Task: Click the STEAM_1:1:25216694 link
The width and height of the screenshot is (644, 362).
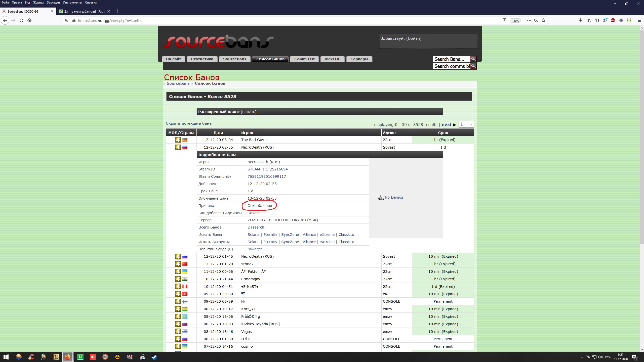Action: tap(267, 169)
